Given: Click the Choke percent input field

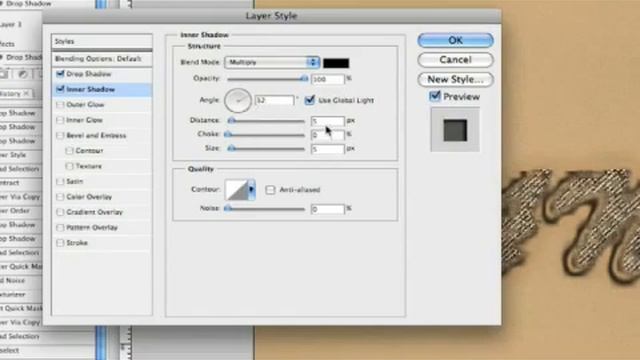Looking at the screenshot, I should pyautogui.click(x=328, y=135).
